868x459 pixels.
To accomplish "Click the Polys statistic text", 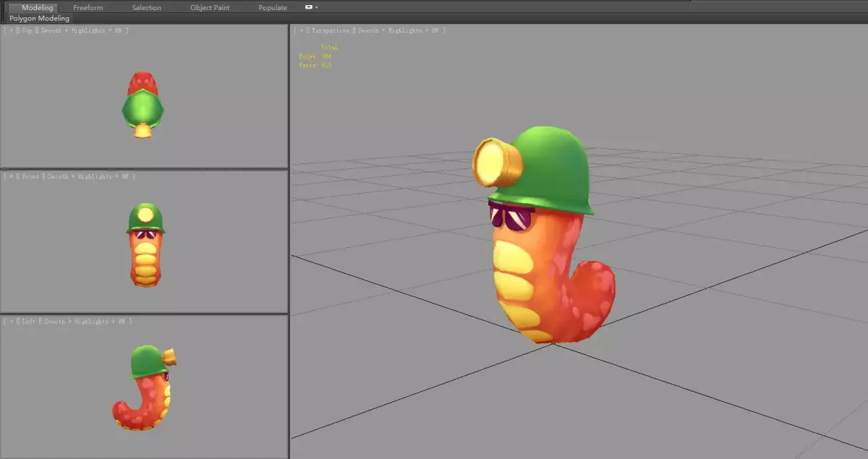I will 315,56.
